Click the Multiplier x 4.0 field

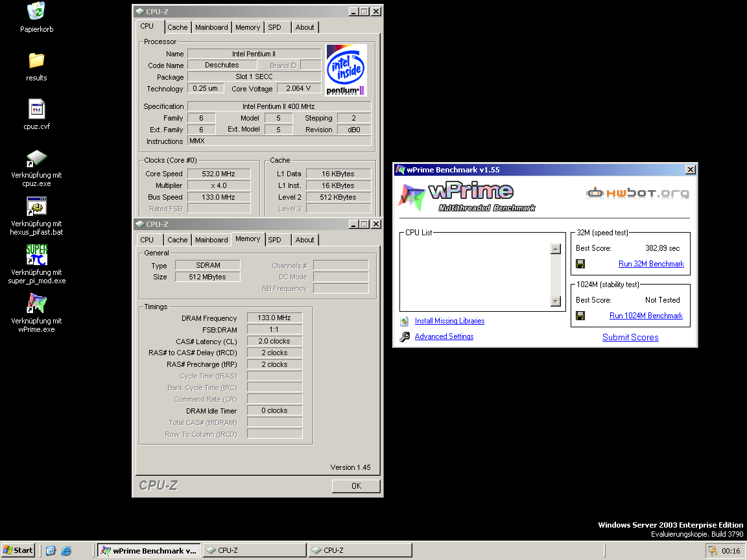point(219,185)
